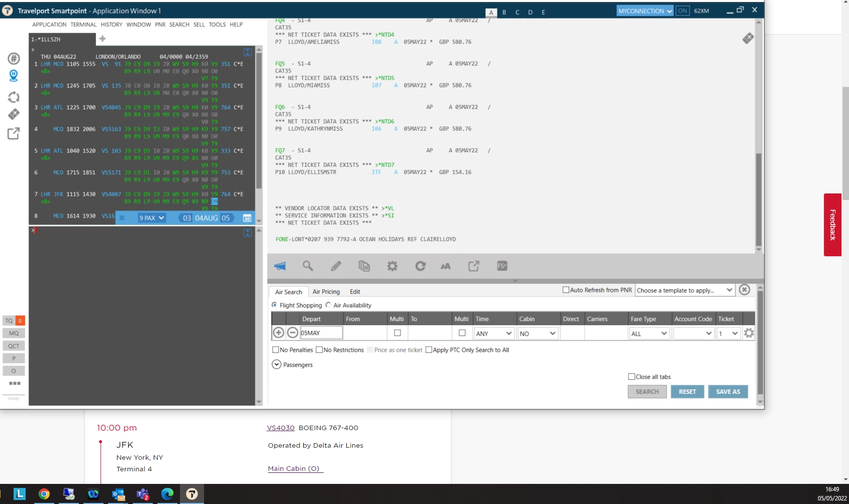Open the TOOLS menu
Viewport: 849px width, 504px height.
coord(217,25)
